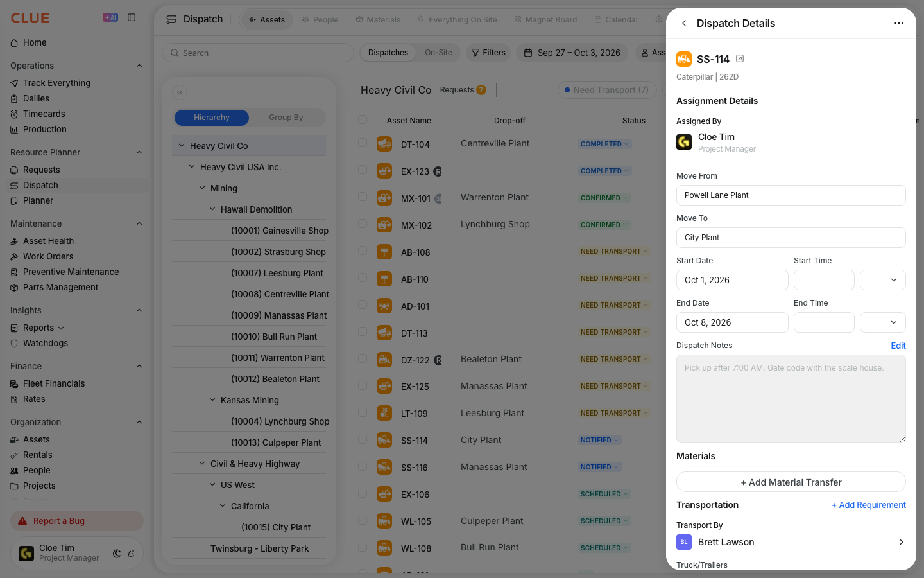
Task: Toggle dark mode moon icon
Action: coord(117,553)
